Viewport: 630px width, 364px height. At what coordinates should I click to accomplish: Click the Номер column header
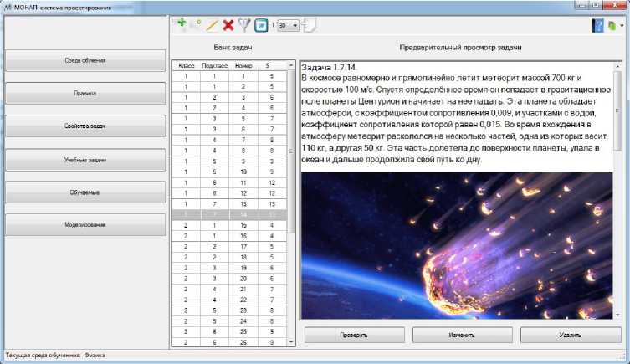click(243, 65)
